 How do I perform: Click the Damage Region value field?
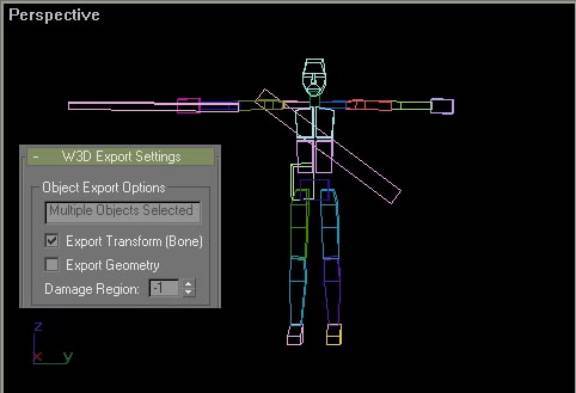coord(164,288)
